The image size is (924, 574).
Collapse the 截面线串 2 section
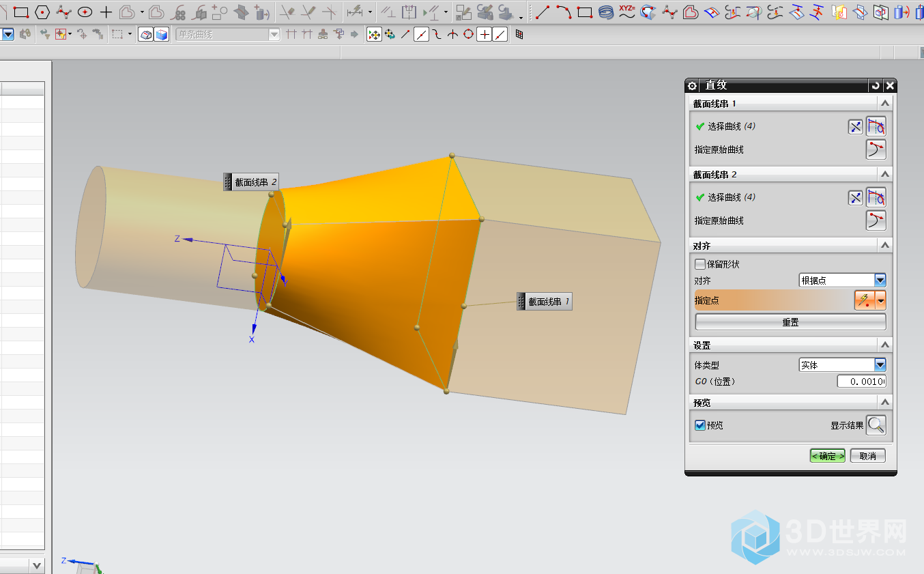[x=885, y=174]
